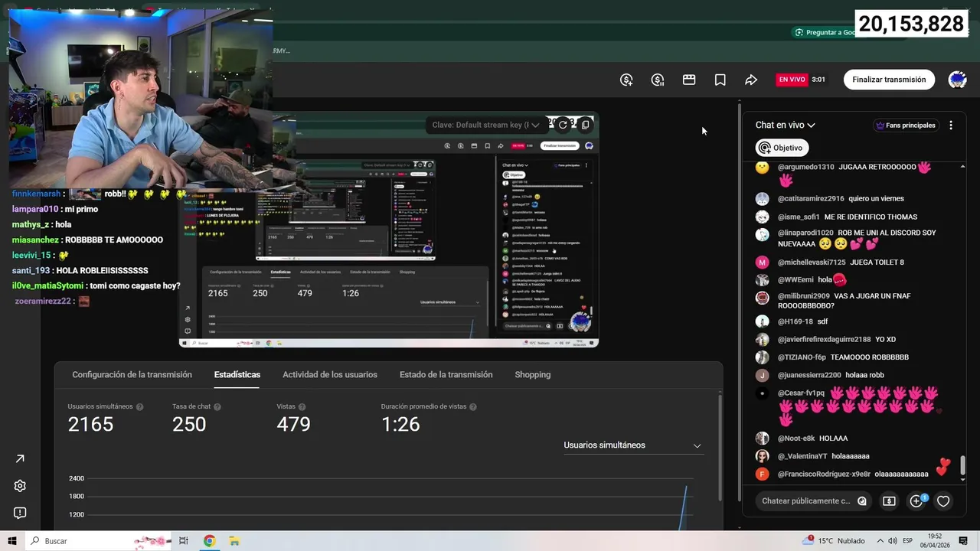Click @linaparodi1020 chat message
Viewport: 980px width, 551px height.
[x=857, y=240]
